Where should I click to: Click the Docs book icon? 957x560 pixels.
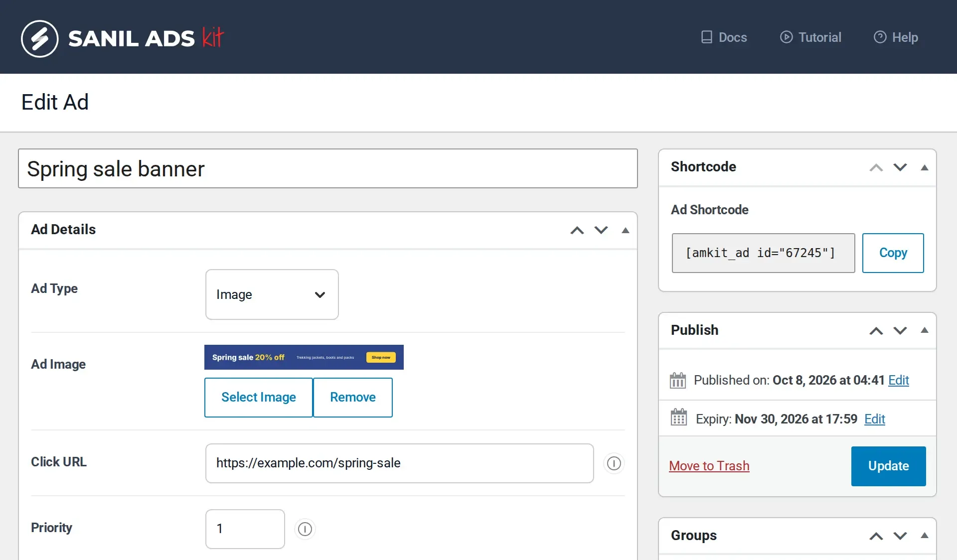(707, 37)
